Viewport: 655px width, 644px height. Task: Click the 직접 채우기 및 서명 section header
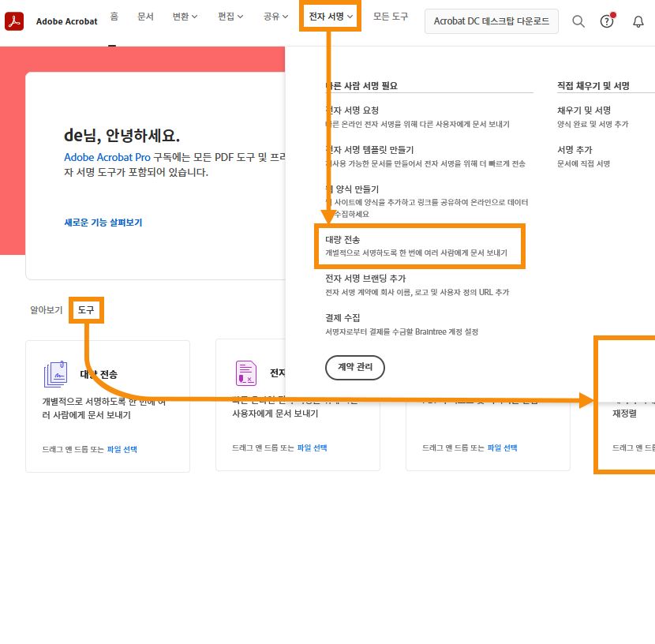[593, 85]
